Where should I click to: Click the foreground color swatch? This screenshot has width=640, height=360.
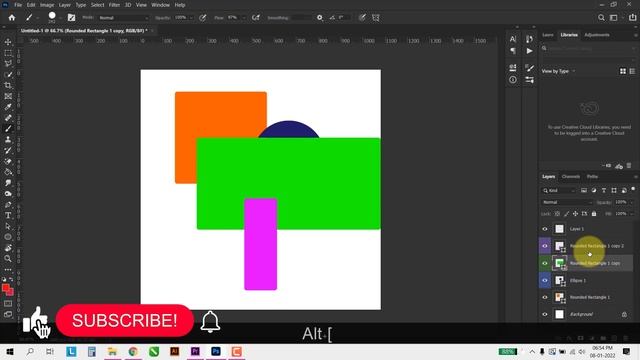coord(6,289)
